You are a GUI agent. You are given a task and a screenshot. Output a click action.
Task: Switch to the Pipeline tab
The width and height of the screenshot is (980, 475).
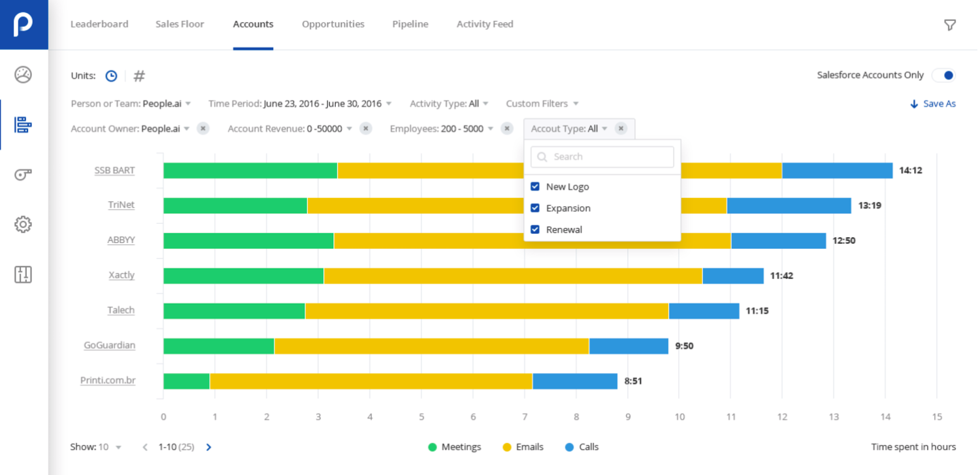pos(410,24)
